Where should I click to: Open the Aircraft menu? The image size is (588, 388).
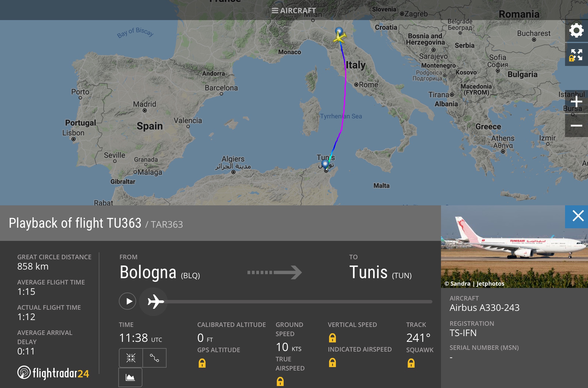pos(294,11)
